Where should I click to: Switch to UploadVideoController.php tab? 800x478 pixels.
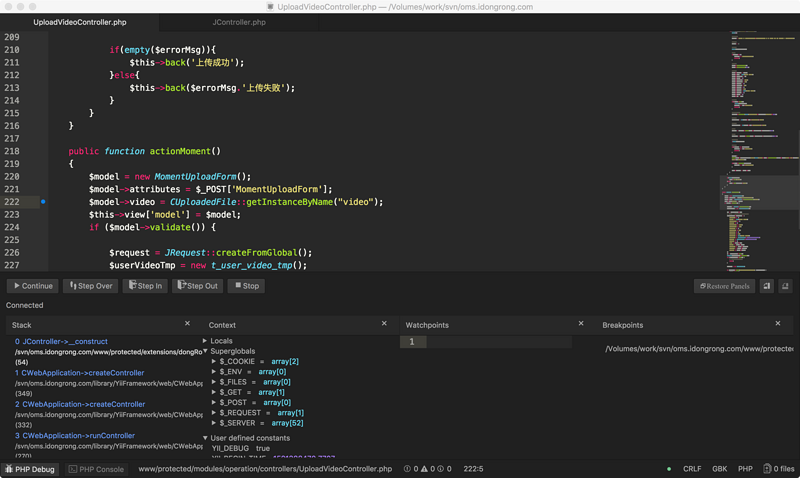pyautogui.click(x=80, y=22)
